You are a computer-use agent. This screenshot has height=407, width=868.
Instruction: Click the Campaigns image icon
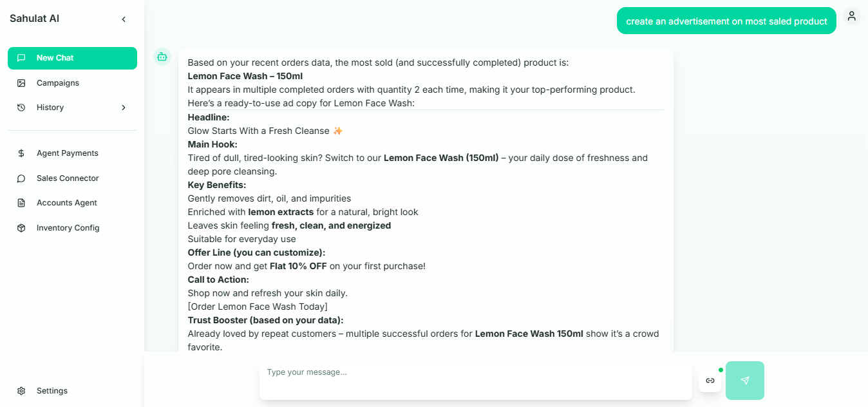21,83
